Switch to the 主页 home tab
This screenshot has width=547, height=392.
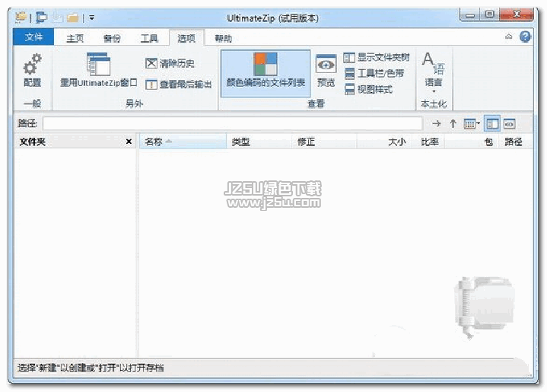tap(75, 38)
